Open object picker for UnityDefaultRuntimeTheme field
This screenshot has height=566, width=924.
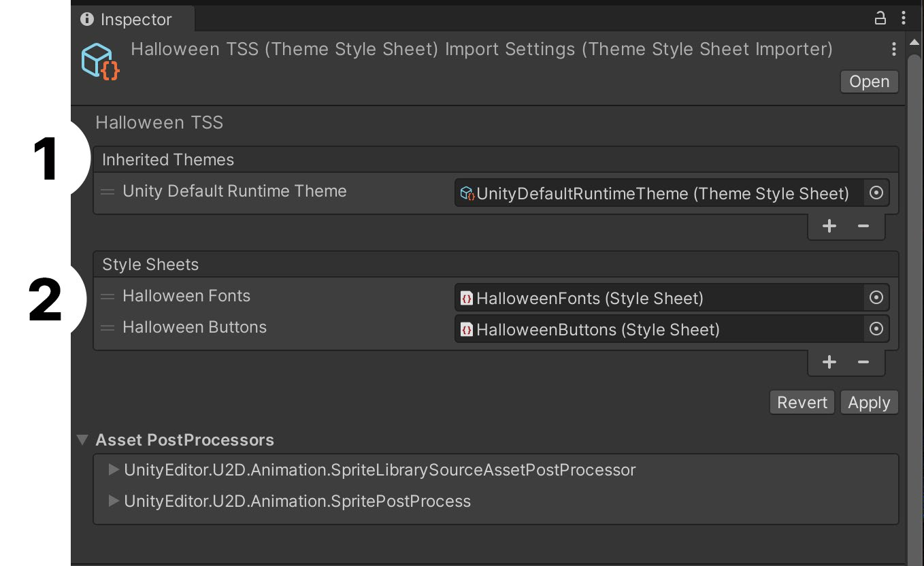coord(876,194)
